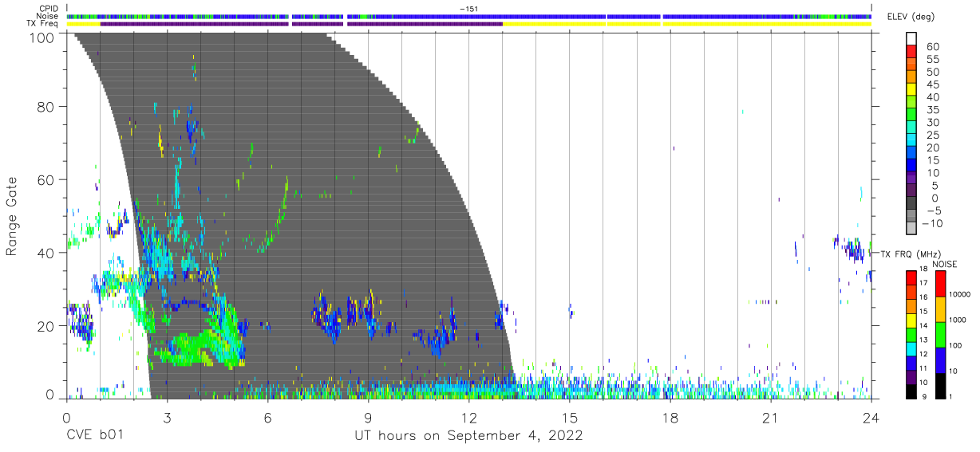Click the x-axis tick label 18

click(670, 417)
